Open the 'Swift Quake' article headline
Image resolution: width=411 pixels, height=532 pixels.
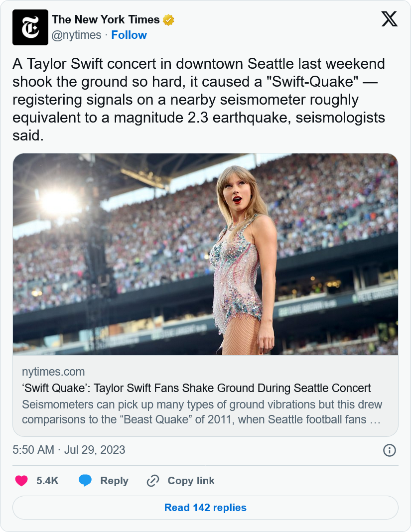click(196, 388)
